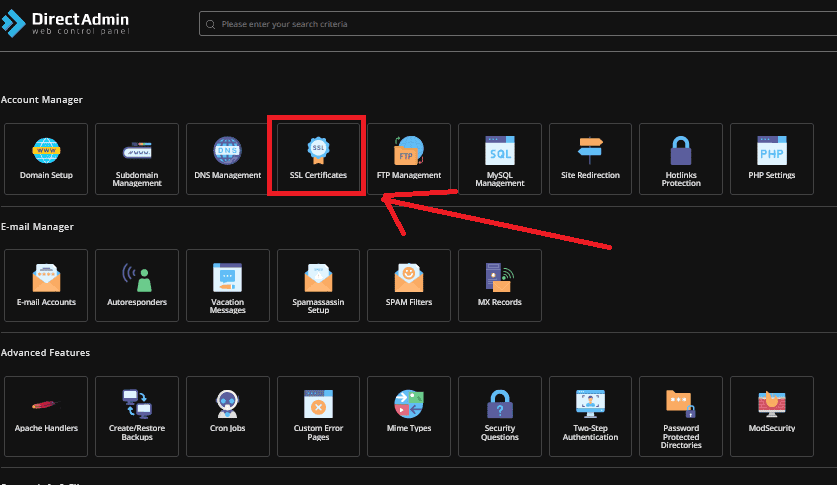Open Subdomain Management tile
Image resolution: width=837 pixels, height=485 pixels.
click(137, 159)
